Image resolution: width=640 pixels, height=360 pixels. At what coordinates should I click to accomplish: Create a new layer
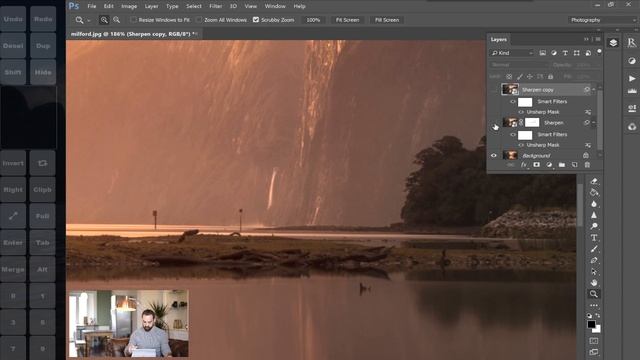574,164
